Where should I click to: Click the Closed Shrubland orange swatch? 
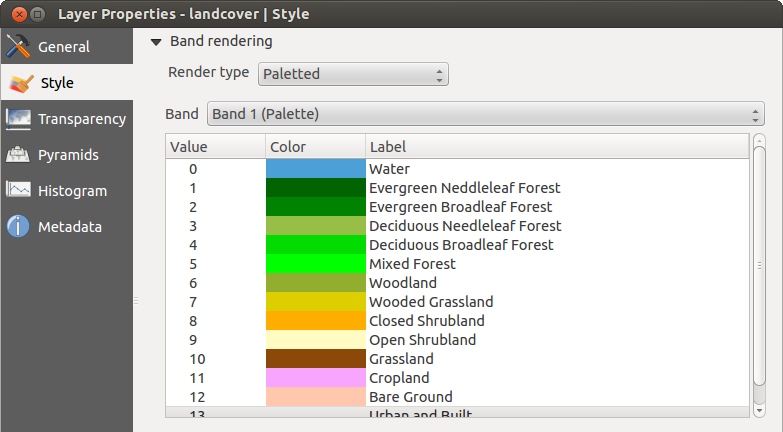[315, 321]
